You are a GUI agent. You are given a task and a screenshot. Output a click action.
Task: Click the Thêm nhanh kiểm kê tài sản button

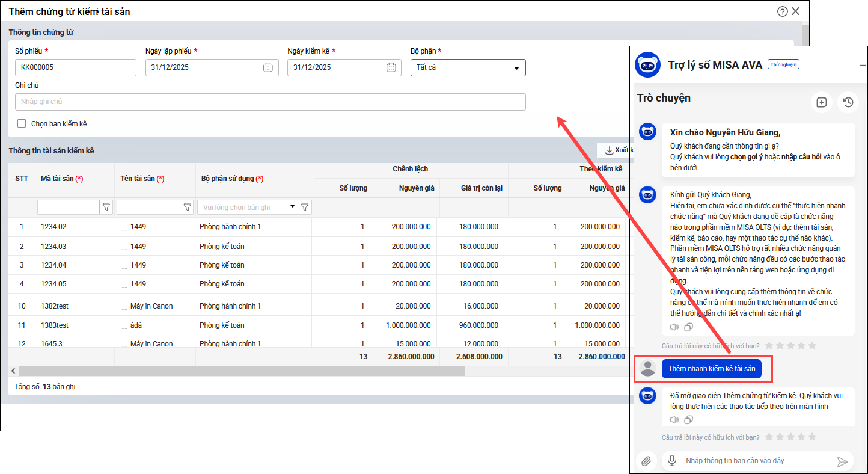point(711,369)
